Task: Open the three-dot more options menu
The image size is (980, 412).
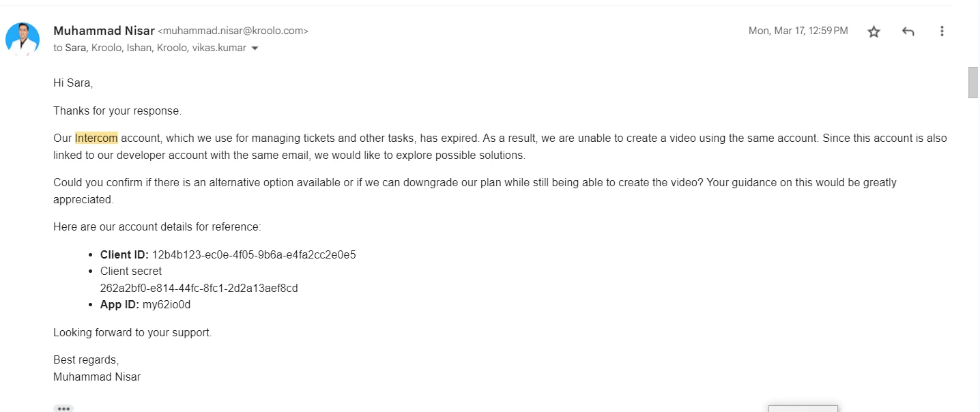Action: click(x=942, y=31)
